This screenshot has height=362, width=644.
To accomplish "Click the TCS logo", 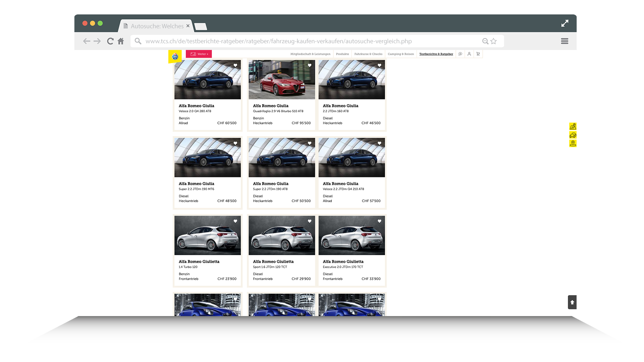I will (x=175, y=57).
